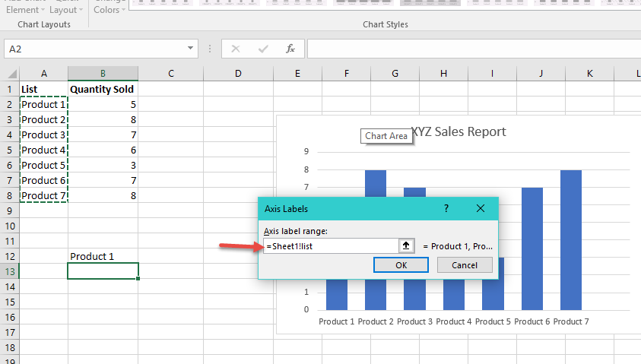Click the XYZ Sales Report chart title
641x364 pixels.
pos(459,131)
